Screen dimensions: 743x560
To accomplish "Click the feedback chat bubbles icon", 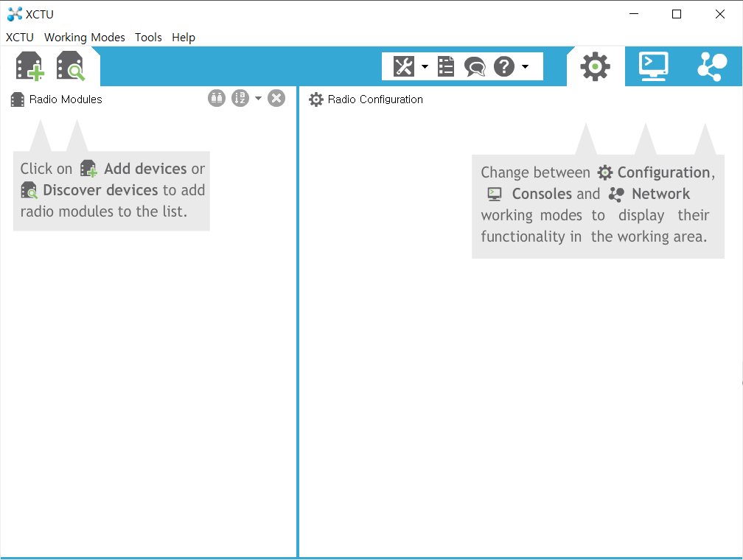I will point(475,66).
